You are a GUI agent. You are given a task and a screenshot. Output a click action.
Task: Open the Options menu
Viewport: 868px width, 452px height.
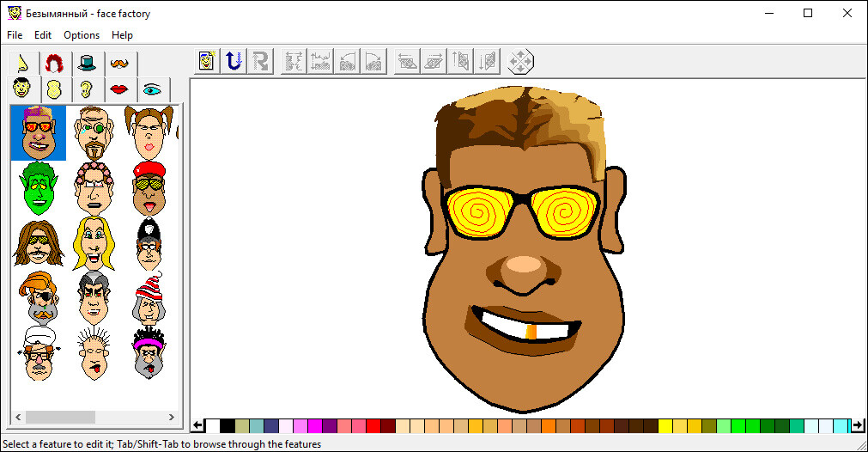(82, 35)
